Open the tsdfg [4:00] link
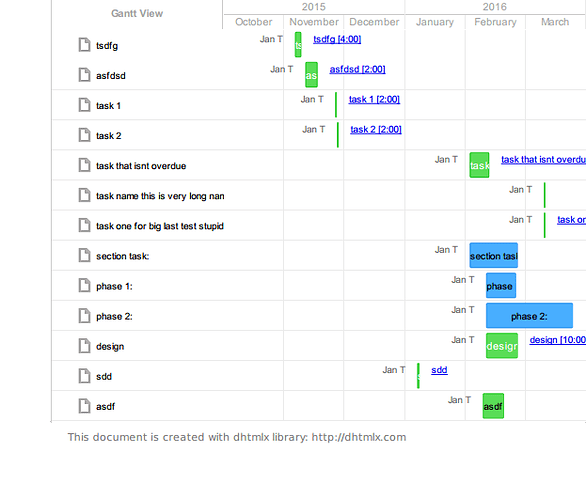Screen dimensions: 586x499 pos(337,39)
